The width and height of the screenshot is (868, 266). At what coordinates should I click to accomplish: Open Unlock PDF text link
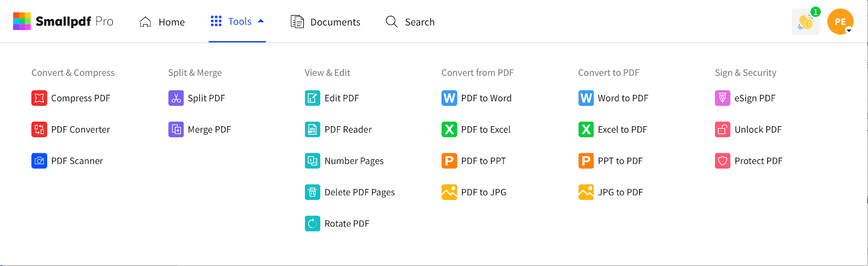tap(758, 129)
